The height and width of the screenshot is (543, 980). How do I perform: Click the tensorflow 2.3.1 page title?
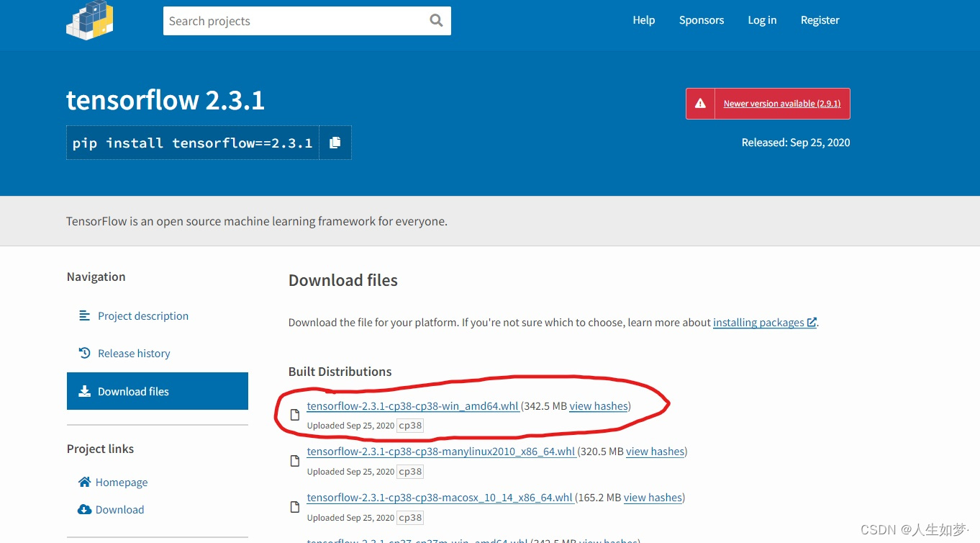(165, 100)
